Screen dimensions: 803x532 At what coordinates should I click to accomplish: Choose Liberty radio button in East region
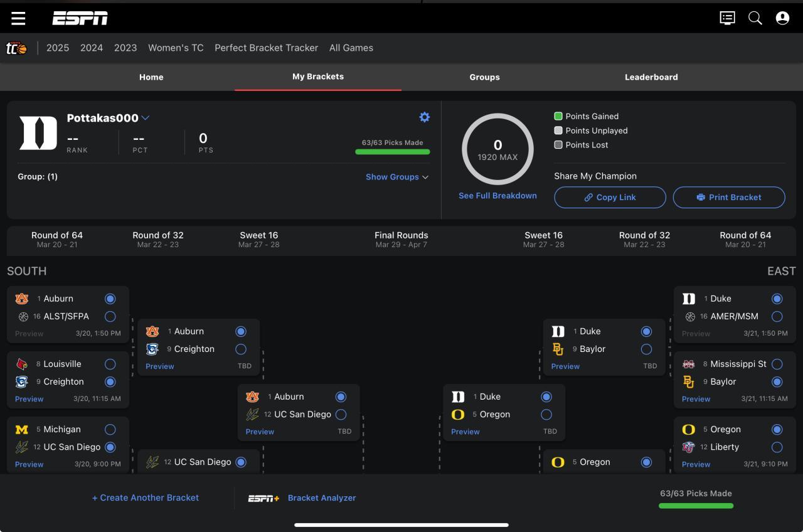click(x=777, y=447)
